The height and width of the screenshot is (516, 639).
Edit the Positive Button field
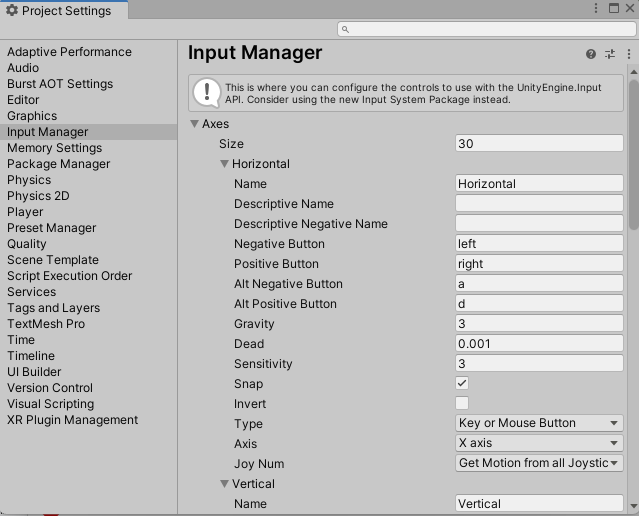539,263
